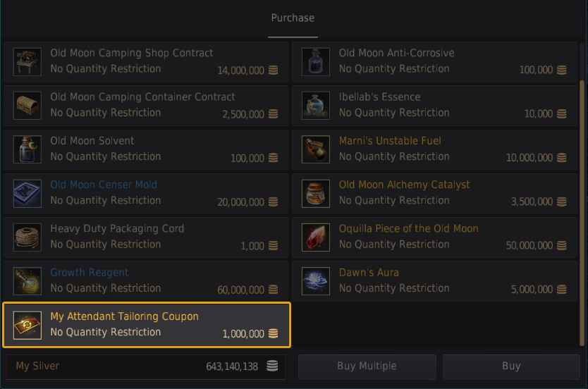Viewport: 588px width, 389px height.
Task: Click the Dawn's Aura item icon
Action: click(x=316, y=281)
